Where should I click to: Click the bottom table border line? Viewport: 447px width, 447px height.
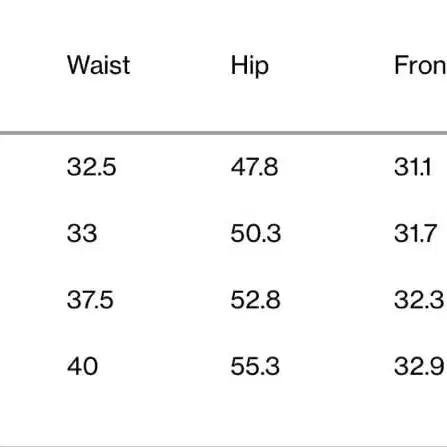(x=223, y=446)
